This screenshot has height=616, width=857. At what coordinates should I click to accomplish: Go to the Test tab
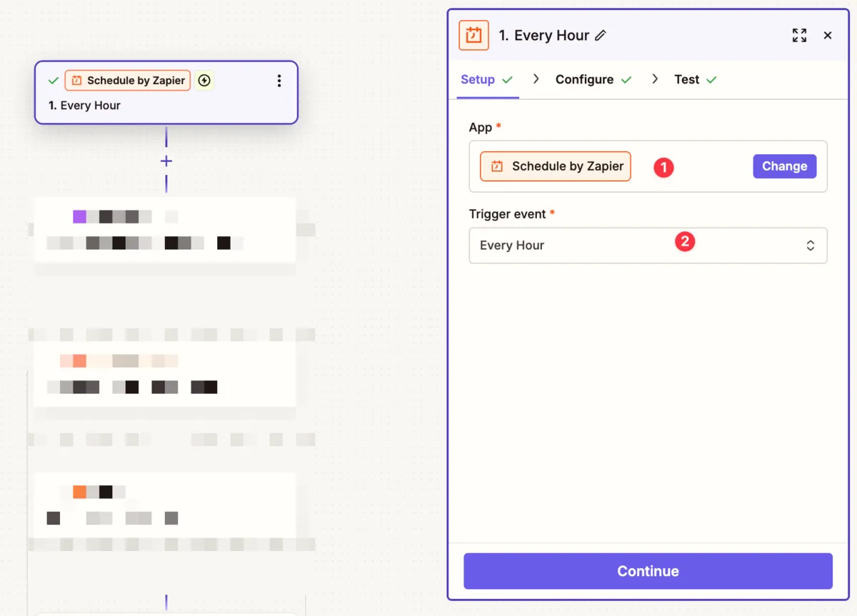click(686, 79)
